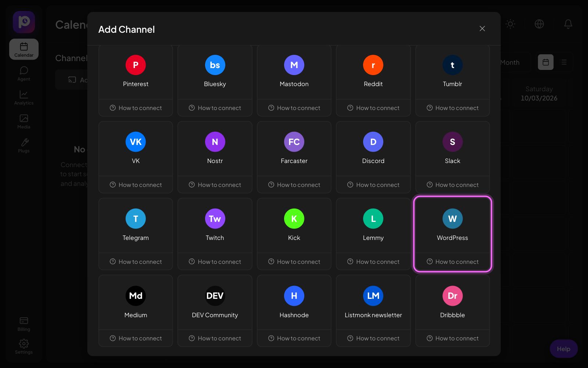Select the Listmonk newsletter icon
588x368 pixels.
(x=373, y=296)
